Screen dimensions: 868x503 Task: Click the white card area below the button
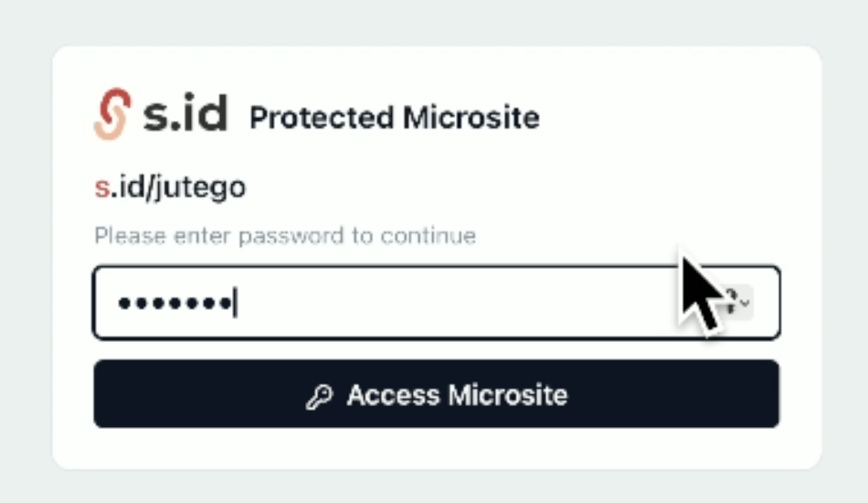click(x=437, y=447)
